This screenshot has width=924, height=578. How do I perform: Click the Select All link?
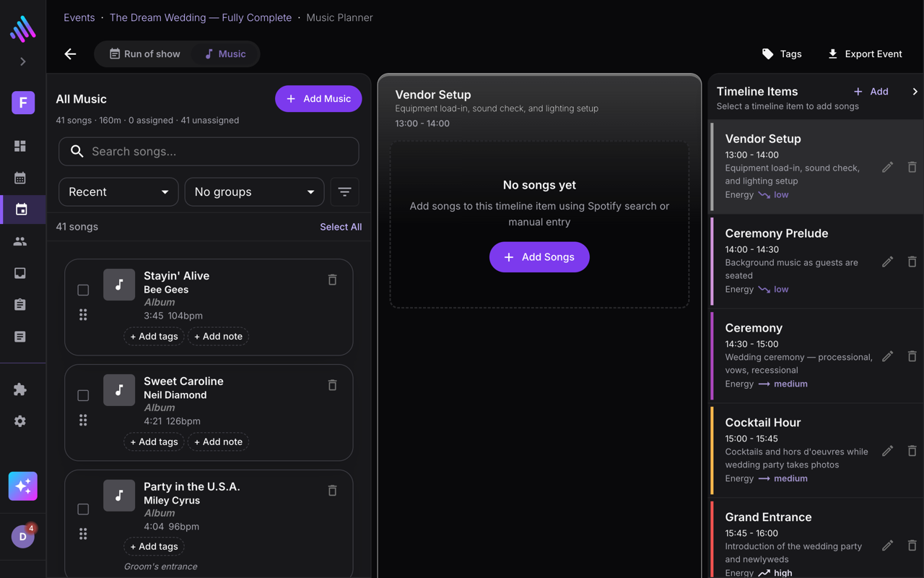pos(341,227)
